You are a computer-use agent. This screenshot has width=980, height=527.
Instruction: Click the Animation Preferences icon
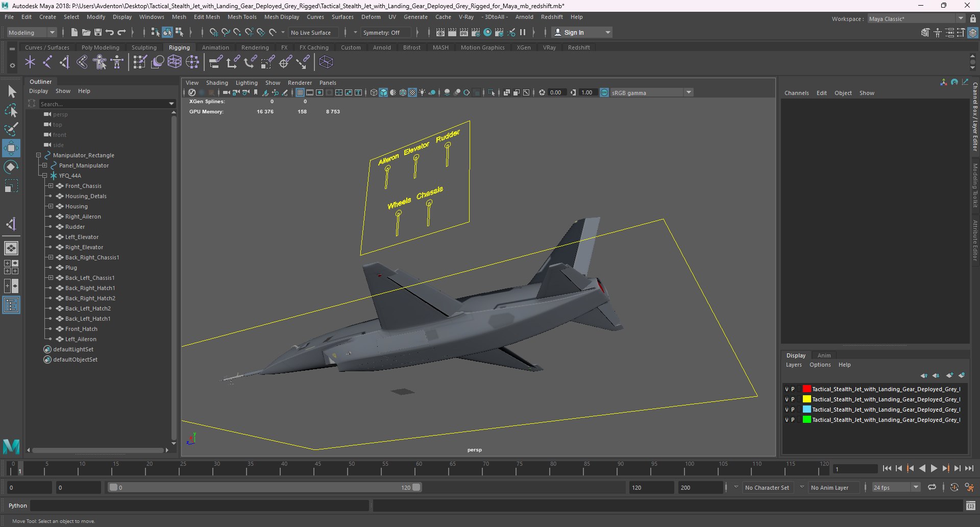click(x=969, y=487)
